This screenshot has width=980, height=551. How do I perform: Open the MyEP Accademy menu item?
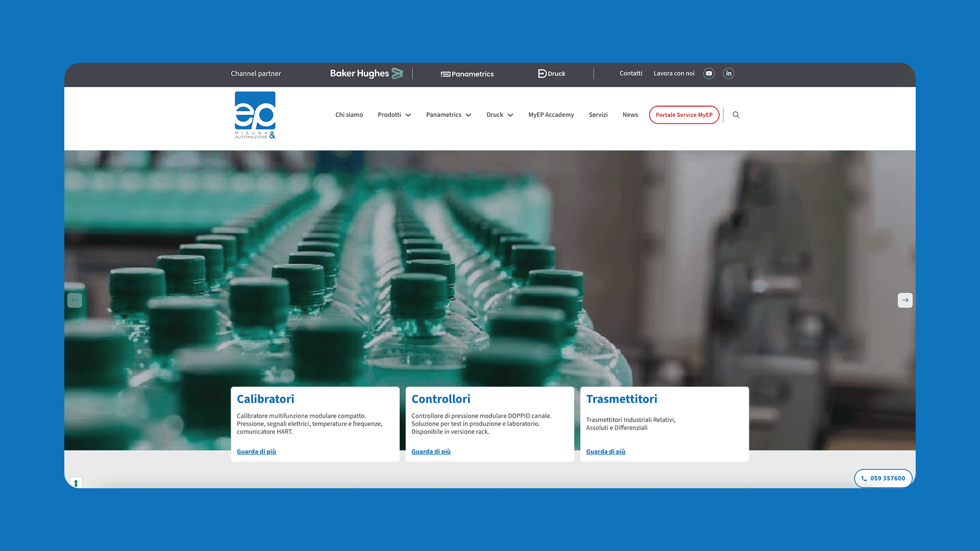tap(551, 115)
